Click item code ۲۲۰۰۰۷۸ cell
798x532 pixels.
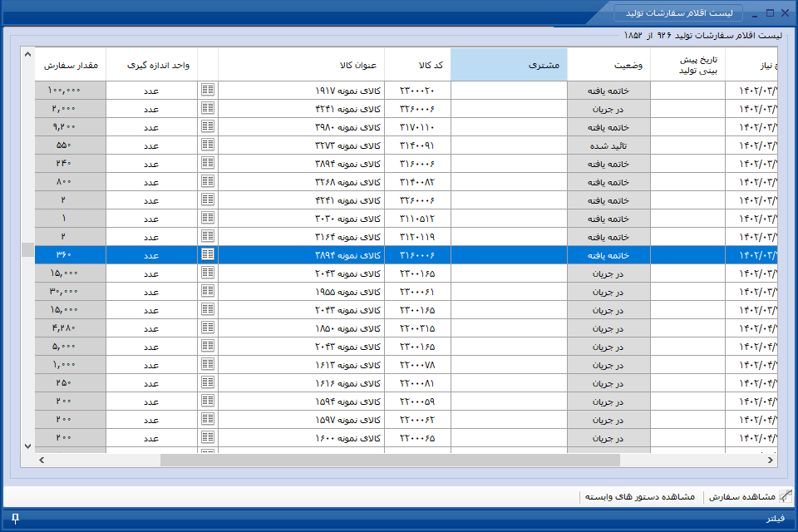point(418,365)
